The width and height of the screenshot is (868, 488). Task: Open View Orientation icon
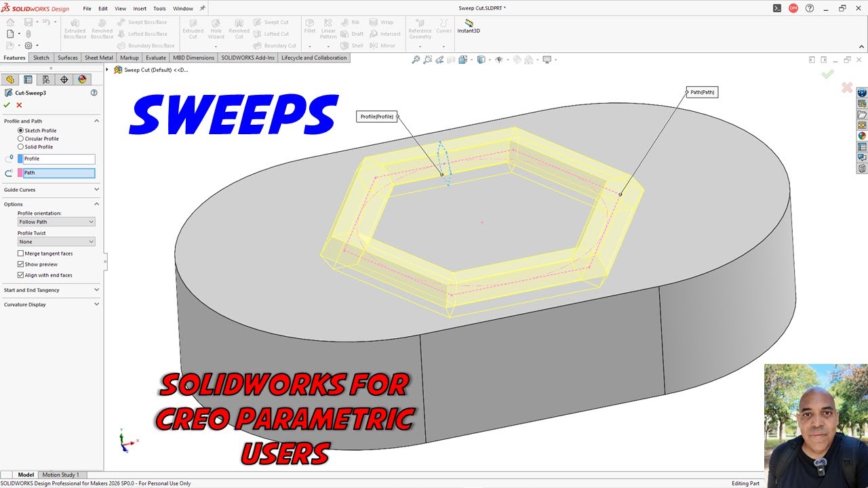click(x=462, y=60)
